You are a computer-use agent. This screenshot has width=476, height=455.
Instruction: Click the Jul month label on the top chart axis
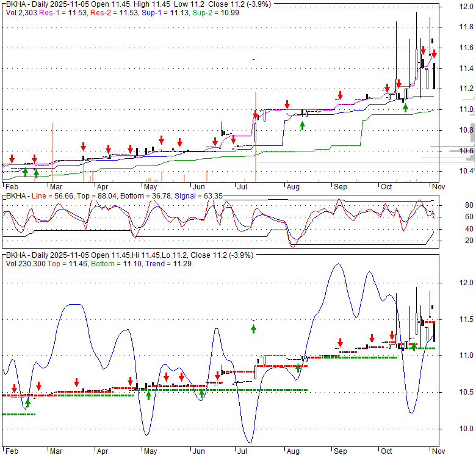(x=242, y=187)
